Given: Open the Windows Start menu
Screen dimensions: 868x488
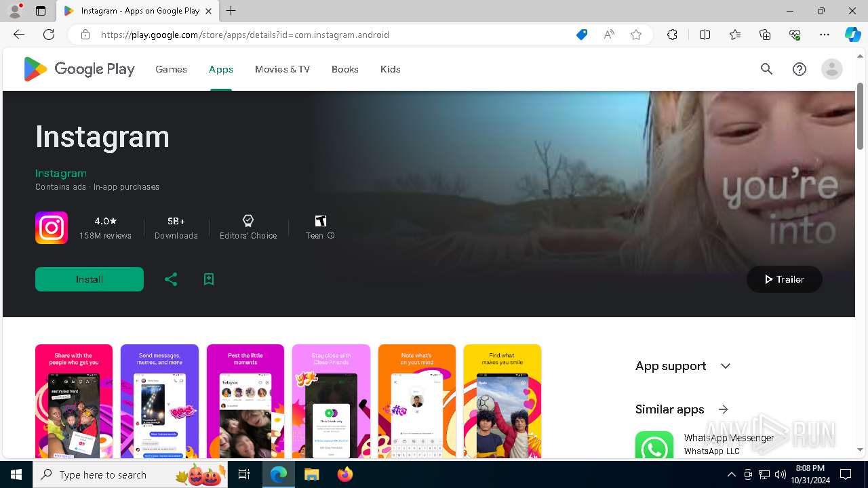Looking at the screenshot, I should coord(16,474).
